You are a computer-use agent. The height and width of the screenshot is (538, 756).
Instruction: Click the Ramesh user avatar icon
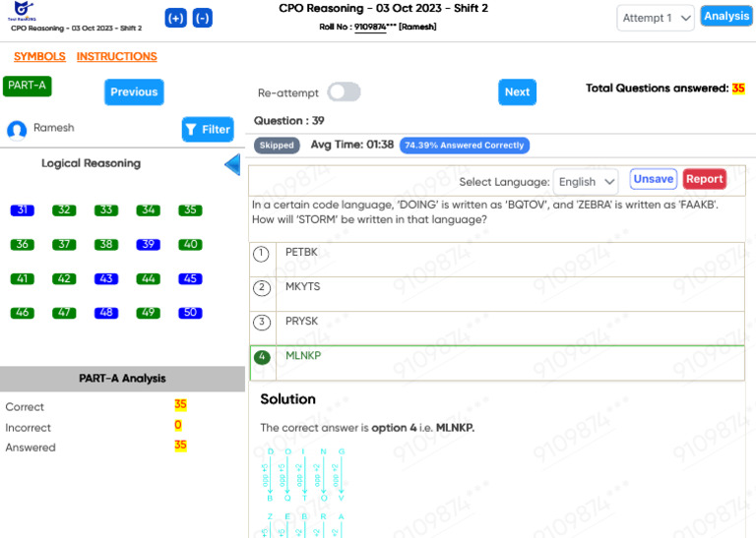click(x=17, y=130)
